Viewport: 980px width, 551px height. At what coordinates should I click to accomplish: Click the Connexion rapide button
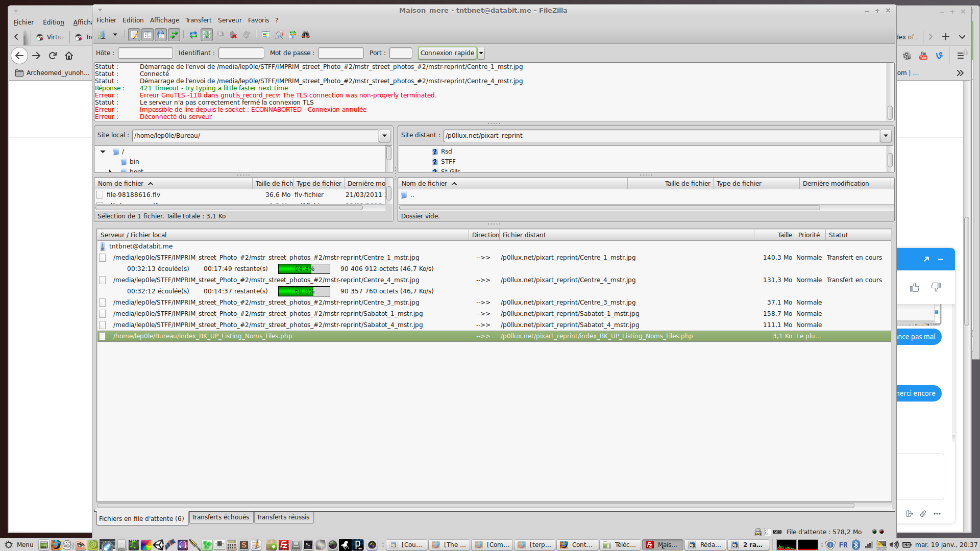[x=447, y=53]
